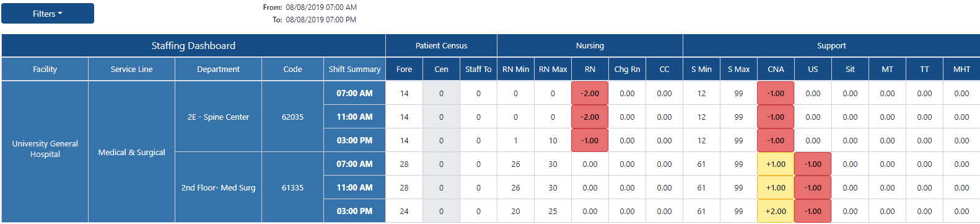Click the Patient Census group header
This screenshot has height=224, width=980.
point(441,46)
